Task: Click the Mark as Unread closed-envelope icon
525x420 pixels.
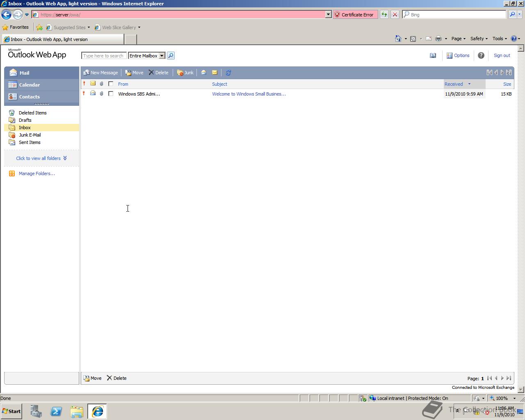Action: tap(215, 73)
